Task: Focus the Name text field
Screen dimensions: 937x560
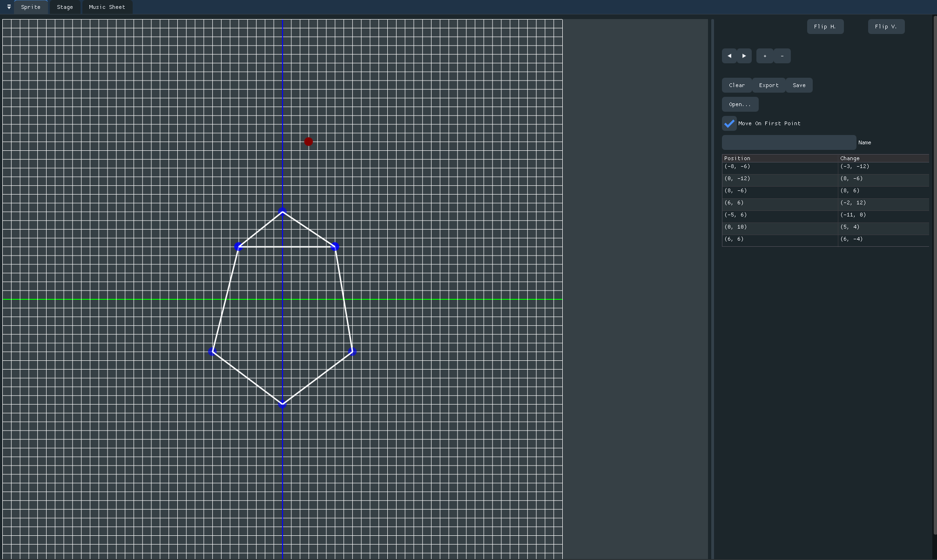Action: tap(789, 142)
